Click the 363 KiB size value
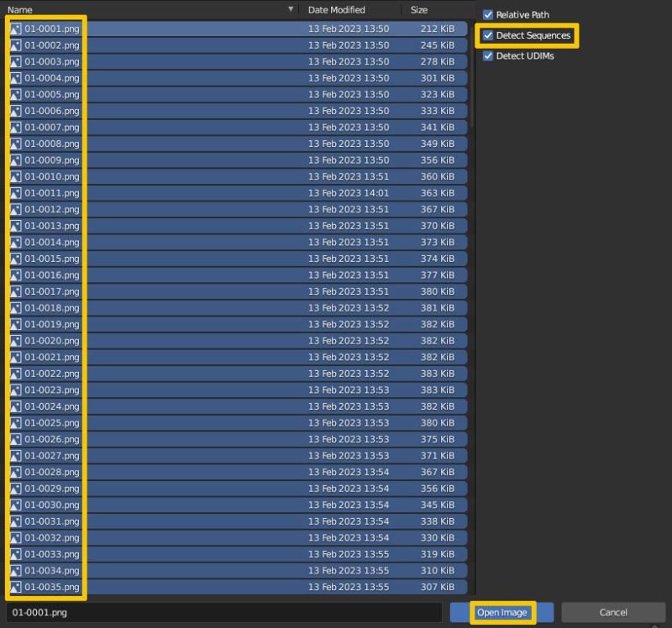This screenshot has width=672, height=628. [x=437, y=193]
